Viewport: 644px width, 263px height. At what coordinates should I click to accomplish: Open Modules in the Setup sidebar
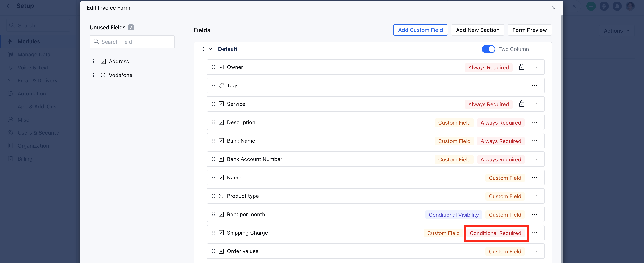[x=29, y=41]
